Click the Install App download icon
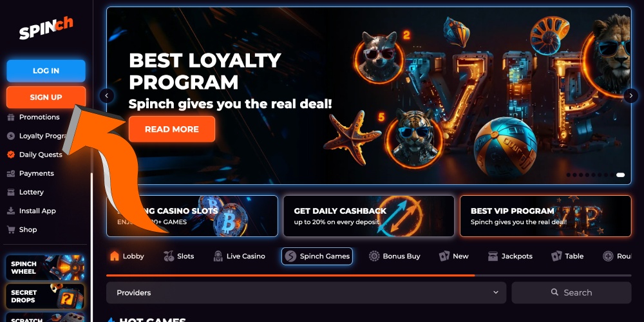Image resolution: width=644 pixels, height=322 pixels. coord(11,211)
